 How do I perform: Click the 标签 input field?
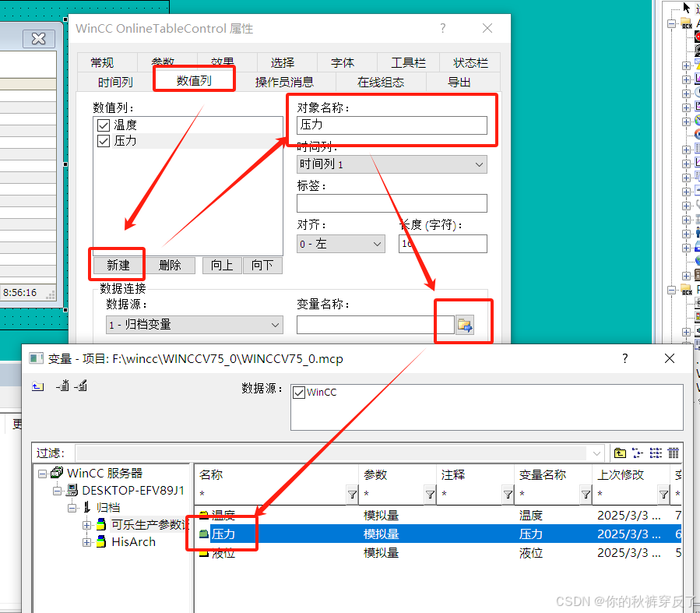(x=392, y=203)
